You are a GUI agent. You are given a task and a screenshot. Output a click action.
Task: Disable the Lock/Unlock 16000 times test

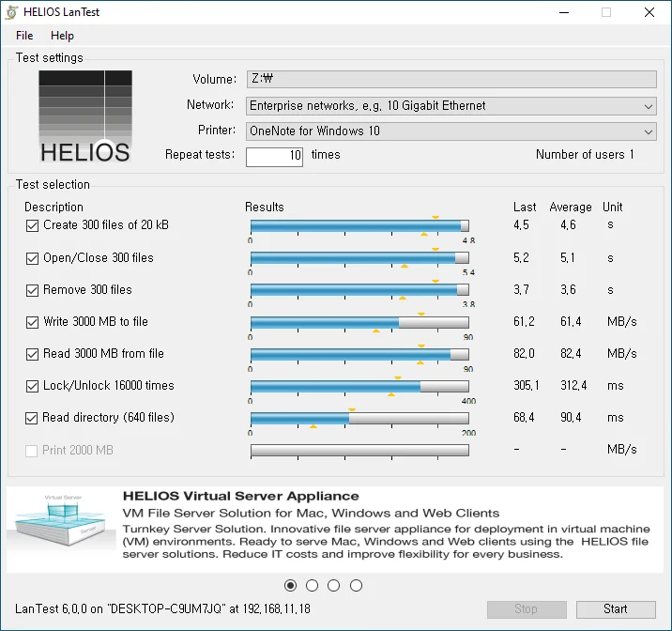coord(32,386)
